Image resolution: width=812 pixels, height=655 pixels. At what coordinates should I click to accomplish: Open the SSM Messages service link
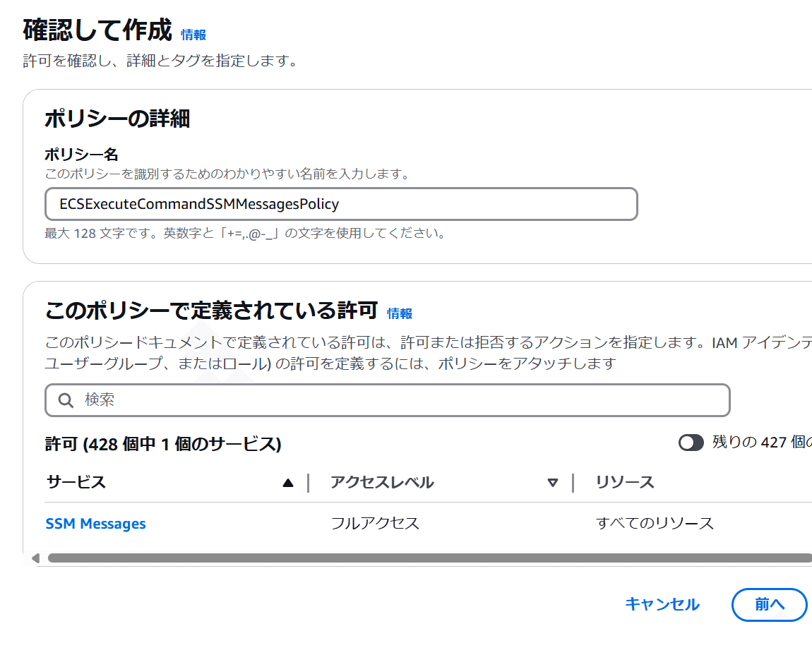coord(95,523)
